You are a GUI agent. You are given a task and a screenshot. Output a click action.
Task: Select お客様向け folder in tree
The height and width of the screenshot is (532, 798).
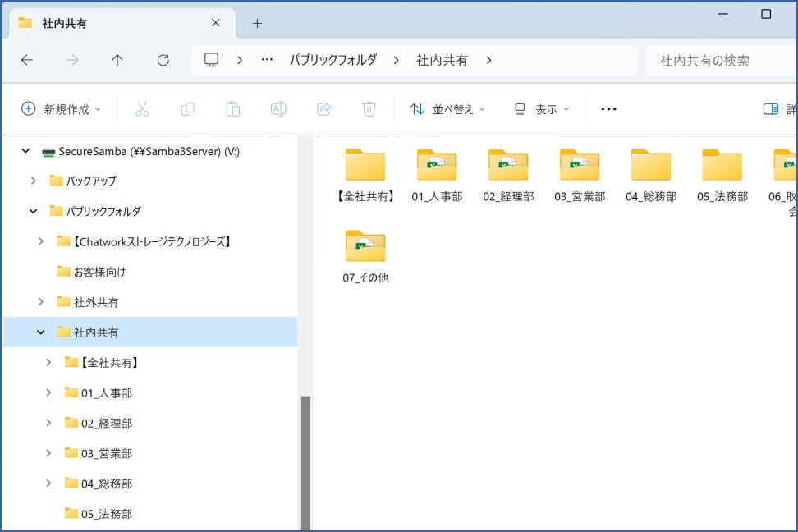[x=99, y=272]
